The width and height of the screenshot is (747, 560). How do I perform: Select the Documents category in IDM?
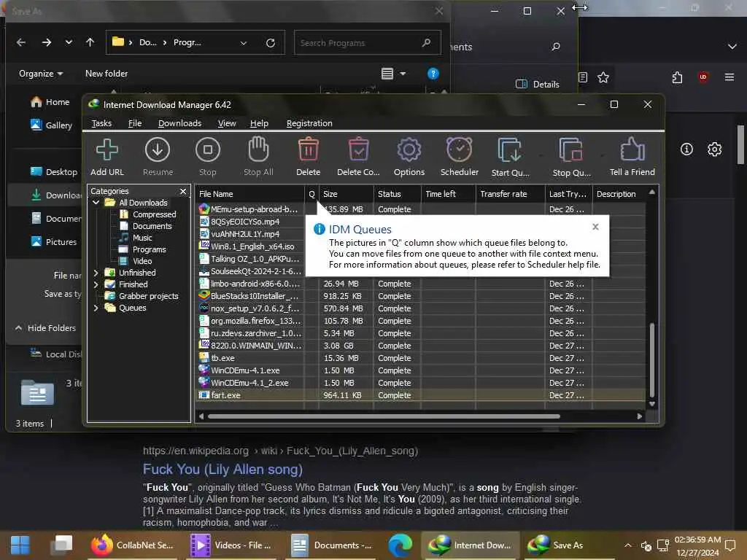click(152, 226)
